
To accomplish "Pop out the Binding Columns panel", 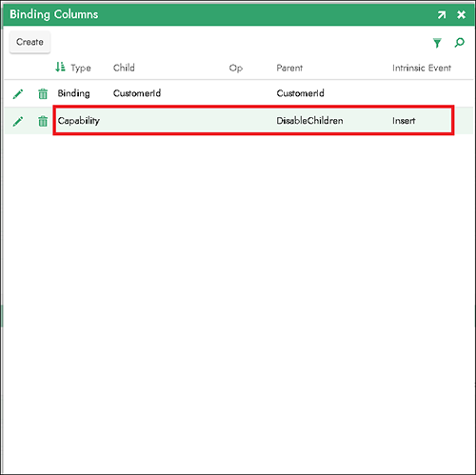I will [442, 14].
